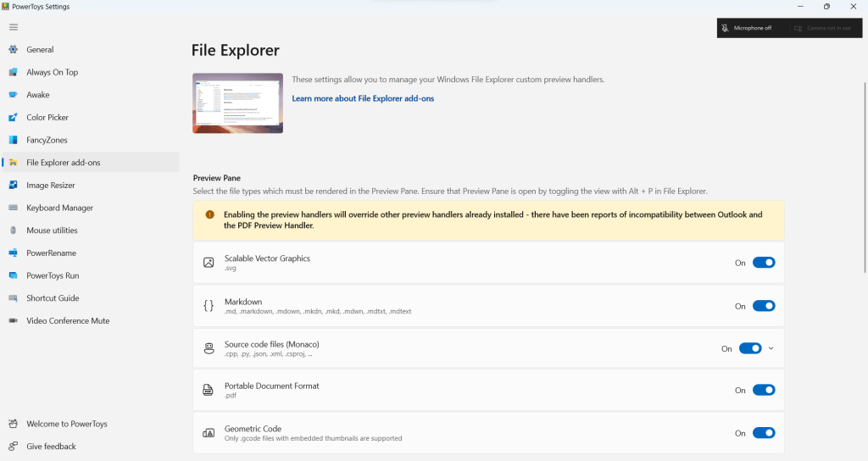Click the File Explorer add-ons icon
This screenshot has height=461, width=868.
coord(14,163)
